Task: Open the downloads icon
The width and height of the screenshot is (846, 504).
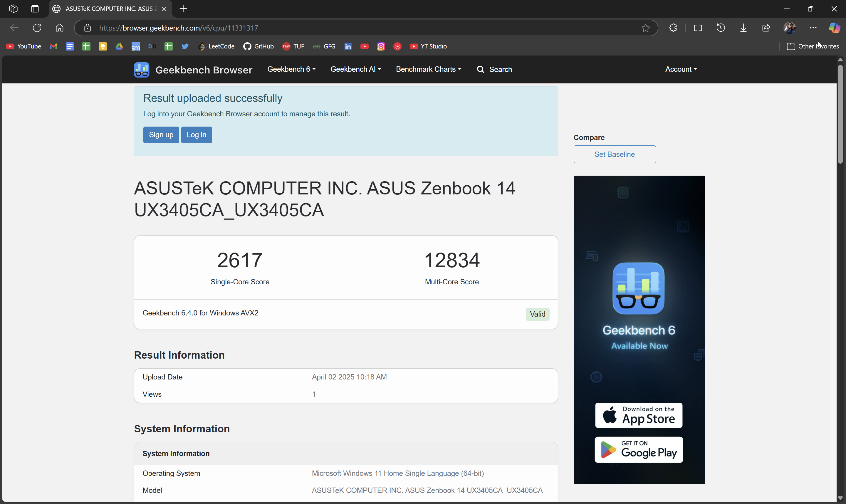Action: point(743,28)
